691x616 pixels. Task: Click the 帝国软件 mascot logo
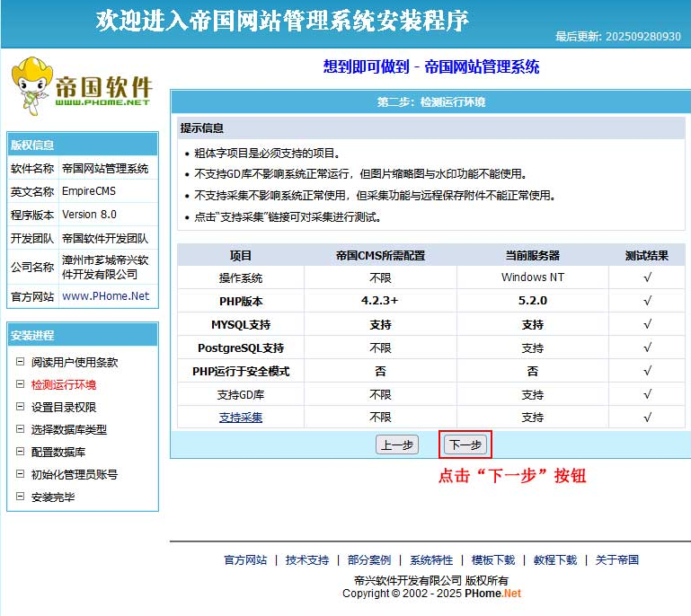[x=81, y=86]
